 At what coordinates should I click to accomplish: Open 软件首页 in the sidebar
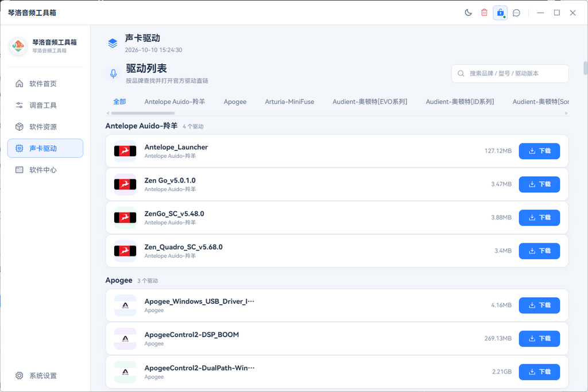[45, 84]
